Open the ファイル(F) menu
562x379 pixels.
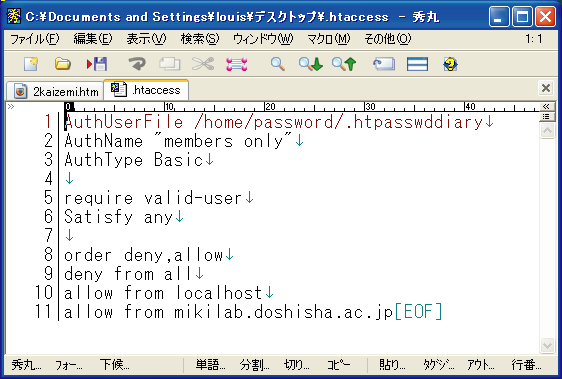[35, 39]
